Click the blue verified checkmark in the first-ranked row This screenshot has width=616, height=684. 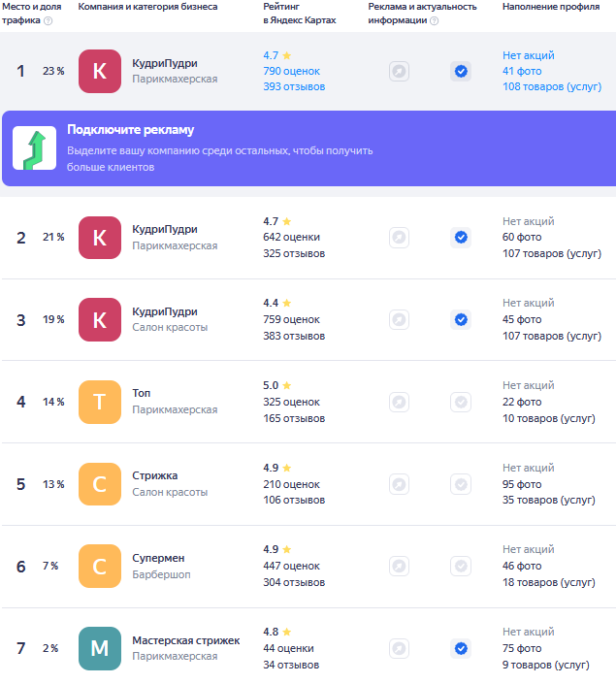pos(461,71)
